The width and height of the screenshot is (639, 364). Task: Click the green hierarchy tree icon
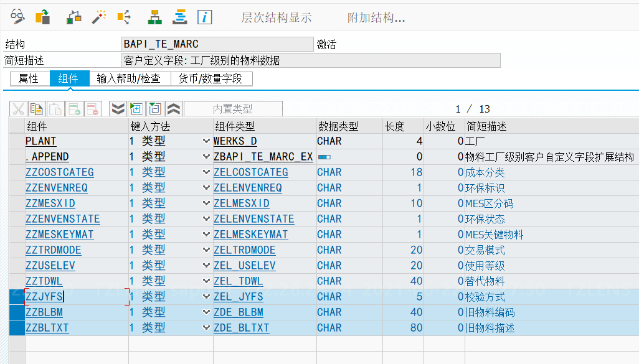154,16
